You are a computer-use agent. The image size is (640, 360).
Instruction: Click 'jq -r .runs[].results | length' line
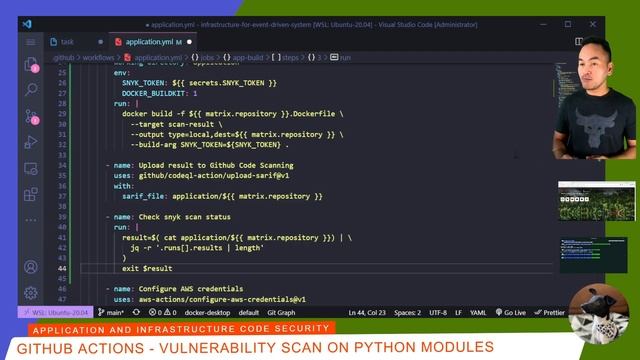tap(197, 248)
